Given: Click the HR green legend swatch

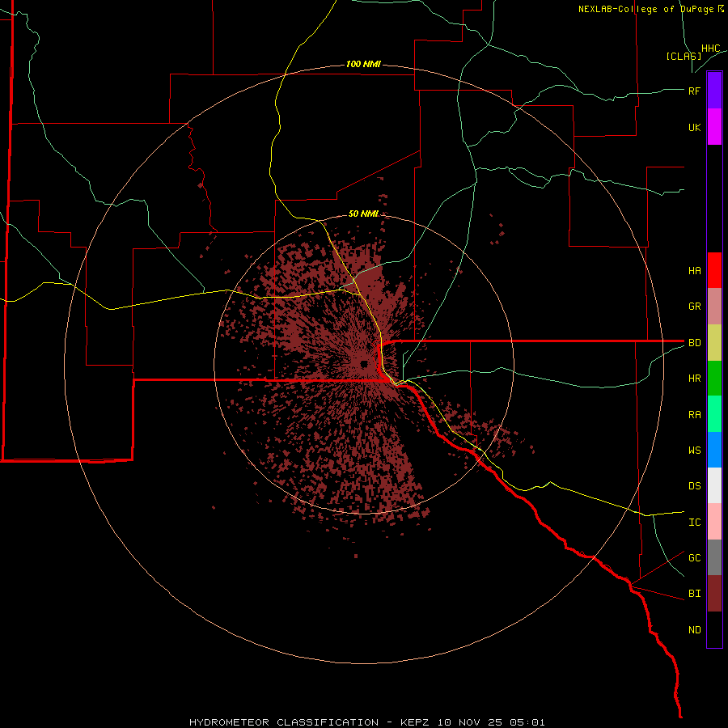Looking at the screenshot, I should (714, 378).
